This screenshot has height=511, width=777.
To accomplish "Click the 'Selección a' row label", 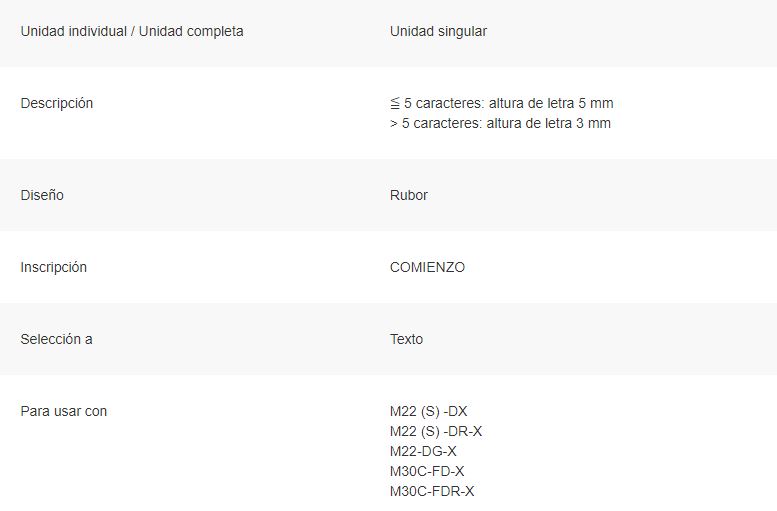I will coord(56,339).
